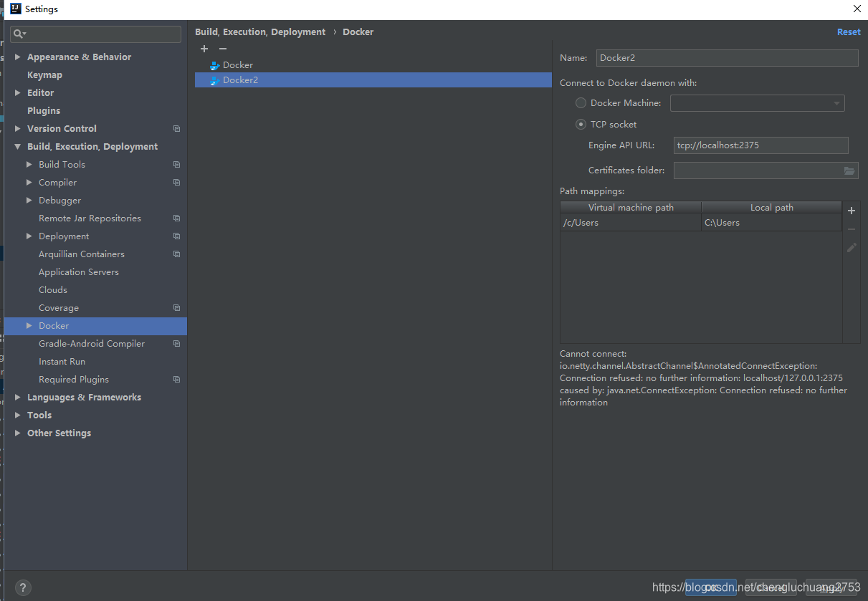Click project-level icon next to Arquillian Containers

pyautogui.click(x=177, y=254)
